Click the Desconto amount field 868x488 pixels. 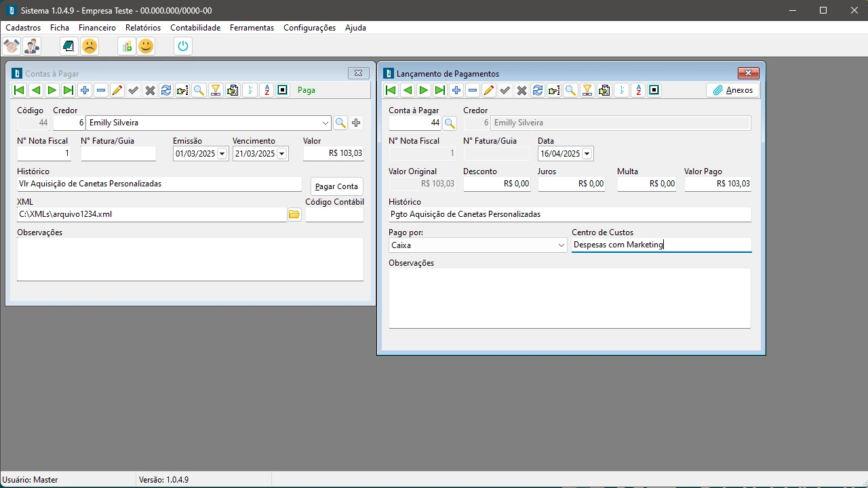(497, 184)
